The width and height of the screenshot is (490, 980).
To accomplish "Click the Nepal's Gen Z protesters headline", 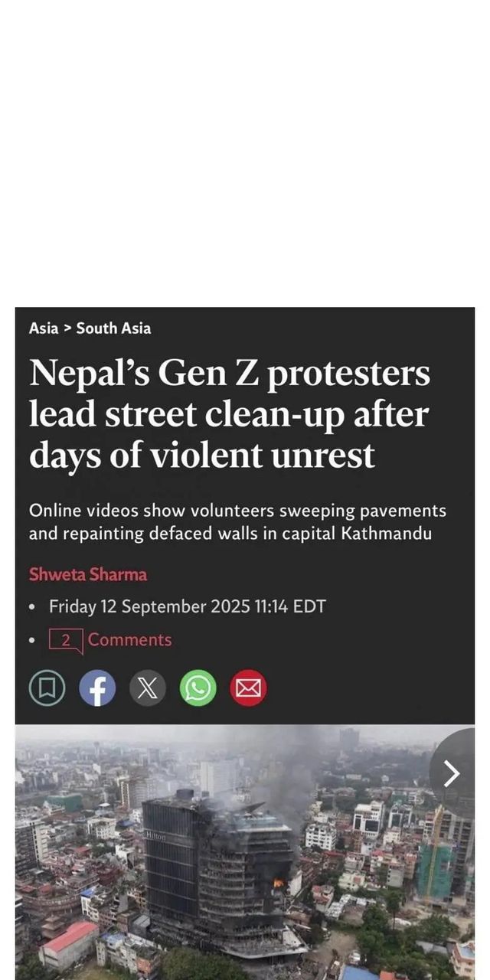I will (230, 414).
